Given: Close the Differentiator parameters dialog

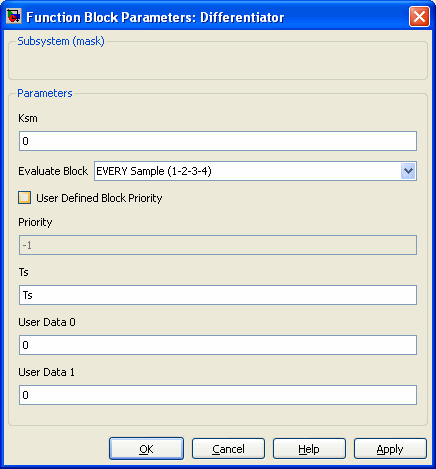Looking at the screenshot, I should (419, 17).
